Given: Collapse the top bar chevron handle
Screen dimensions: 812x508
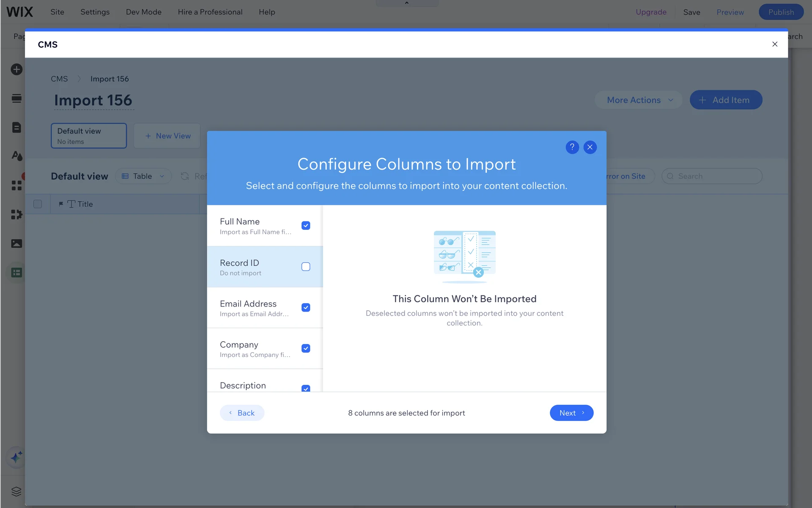Looking at the screenshot, I should click(407, 3).
